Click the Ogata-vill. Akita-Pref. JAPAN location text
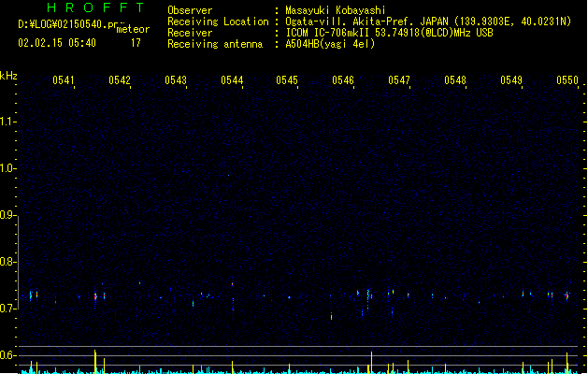This screenshot has height=374, width=588. (428, 22)
